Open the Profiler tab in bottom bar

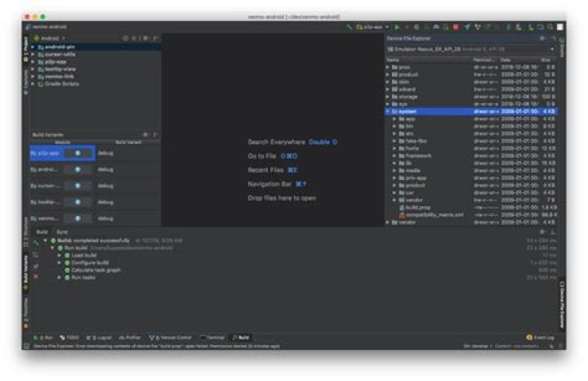[x=130, y=338]
